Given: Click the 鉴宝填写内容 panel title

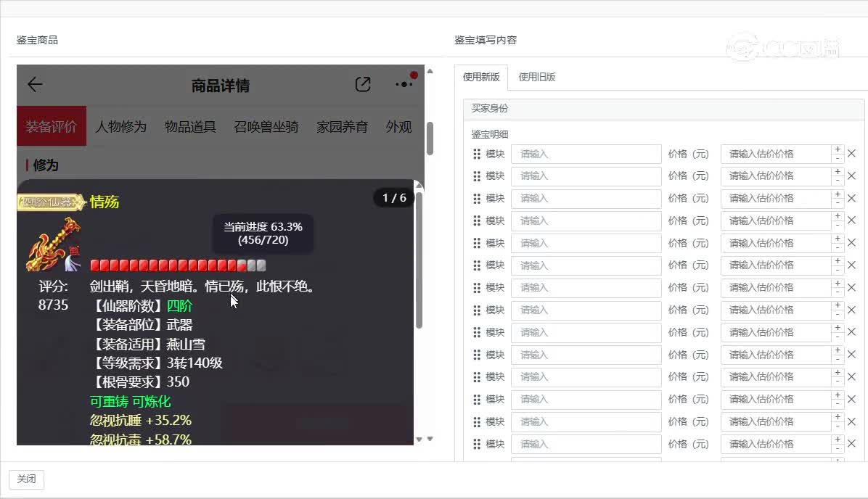Looking at the screenshot, I should point(486,40).
